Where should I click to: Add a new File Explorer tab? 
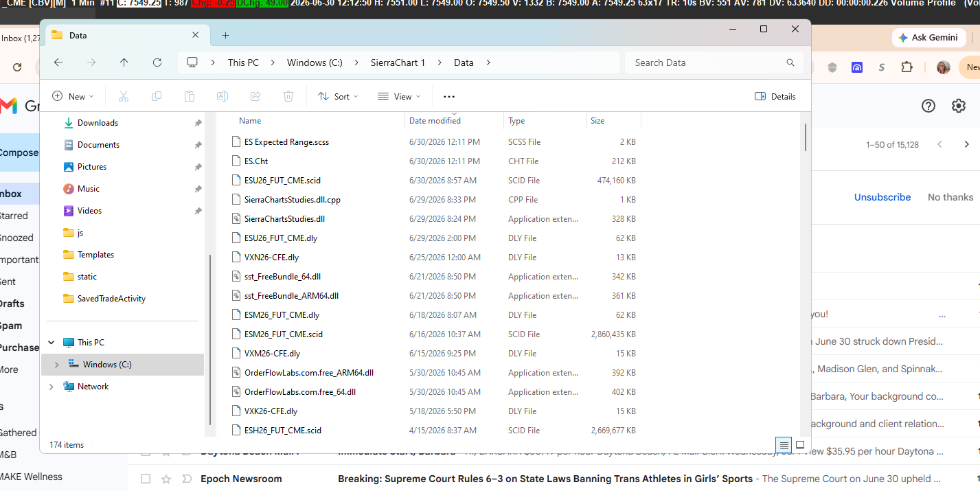pyautogui.click(x=225, y=35)
